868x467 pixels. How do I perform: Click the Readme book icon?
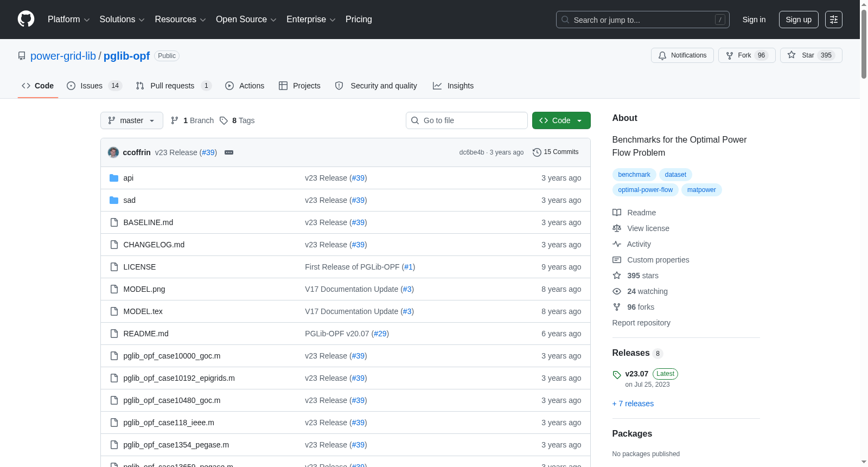[x=617, y=213]
